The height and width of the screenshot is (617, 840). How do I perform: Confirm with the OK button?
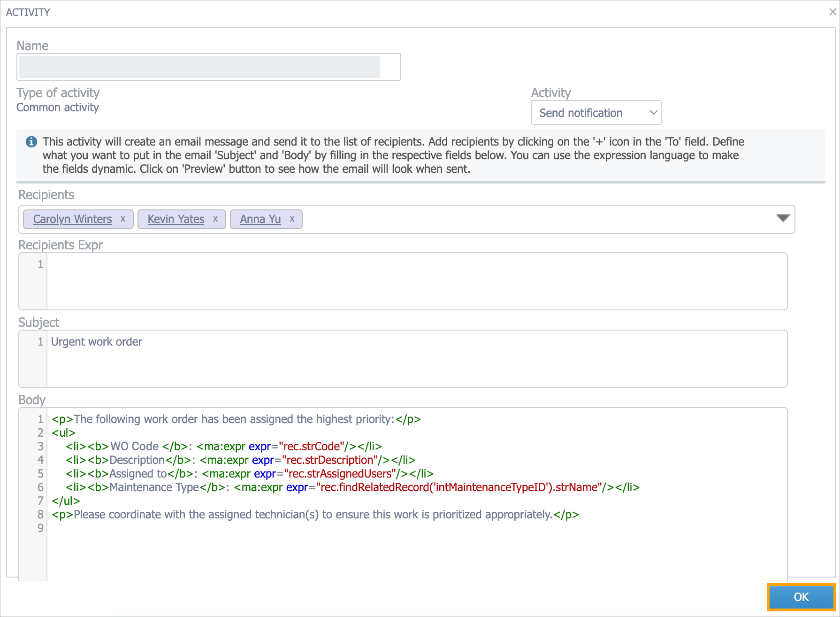pyautogui.click(x=801, y=597)
